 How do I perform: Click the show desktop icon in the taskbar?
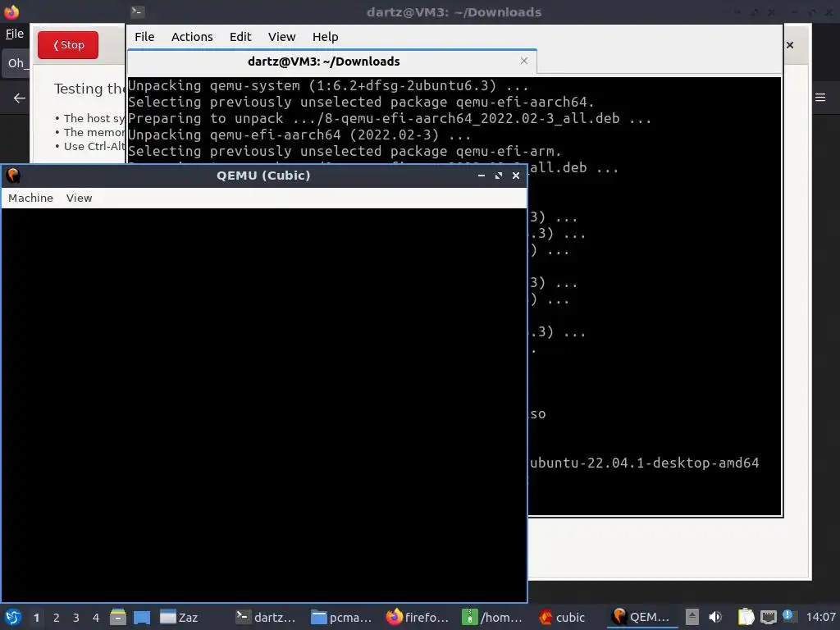tap(142, 617)
